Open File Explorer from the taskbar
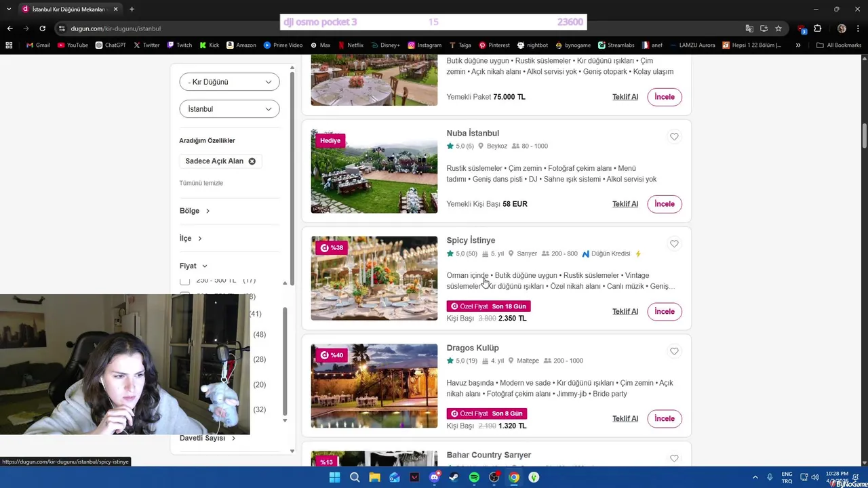The image size is (868, 488). (x=374, y=477)
